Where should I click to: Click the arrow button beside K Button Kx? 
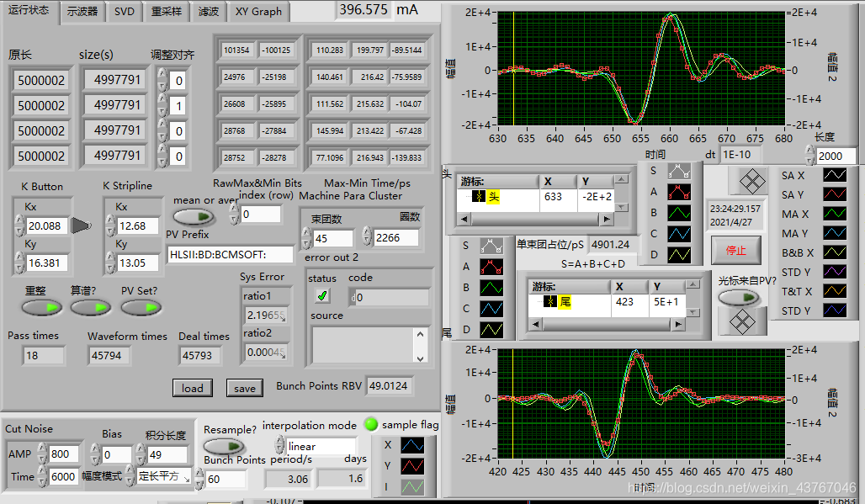click(x=81, y=225)
